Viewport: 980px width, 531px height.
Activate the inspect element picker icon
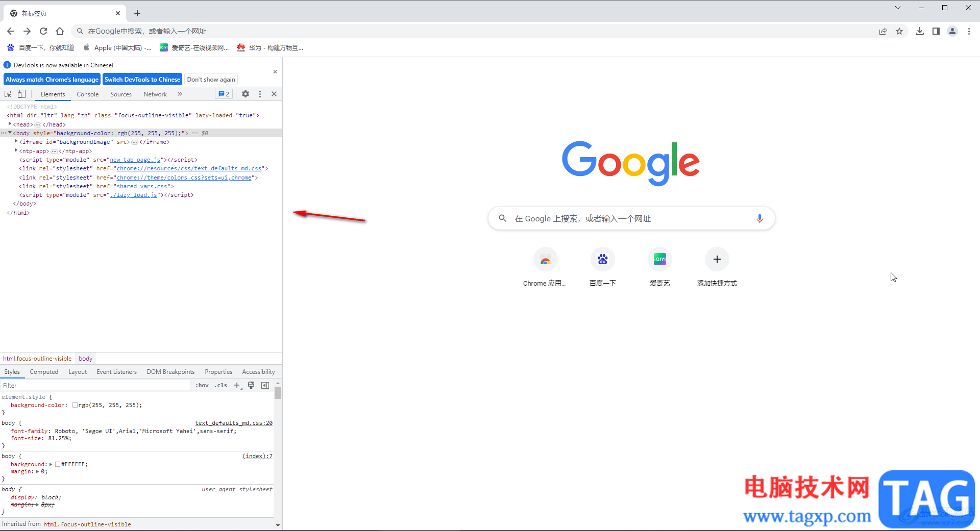(8, 94)
